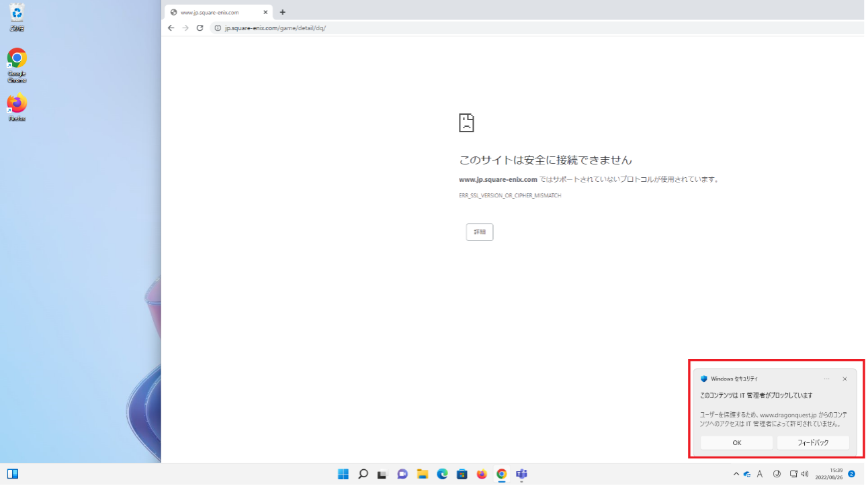868x488 pixels.
Task: Open Google Chrome desktop shortcut
Action: (17, 65)
